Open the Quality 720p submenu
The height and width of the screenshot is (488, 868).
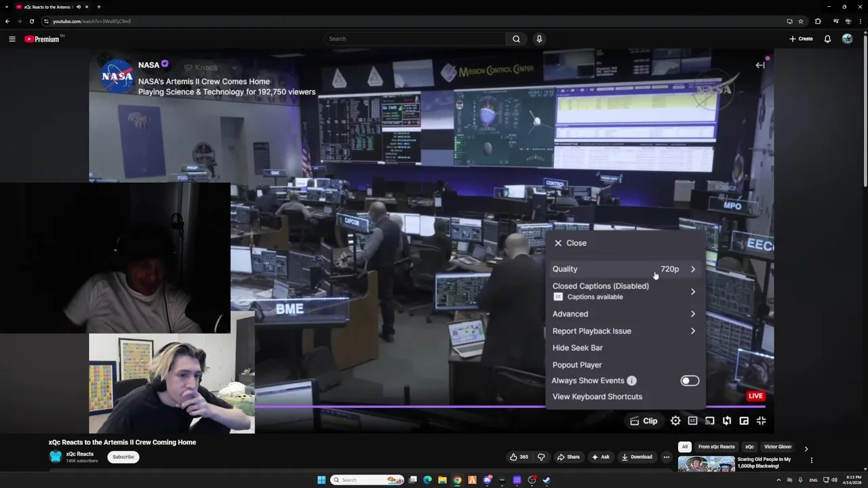[x=625, y=269]
